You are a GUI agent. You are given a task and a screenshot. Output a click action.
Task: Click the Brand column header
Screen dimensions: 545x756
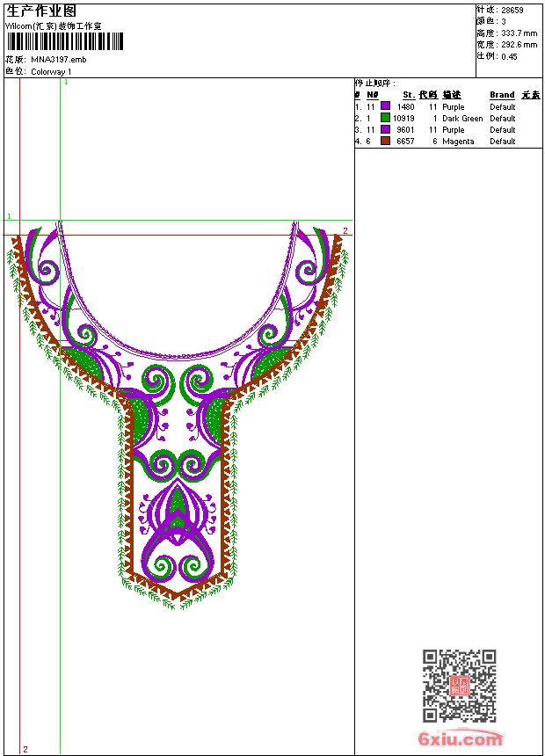click(x=502, y=95)
